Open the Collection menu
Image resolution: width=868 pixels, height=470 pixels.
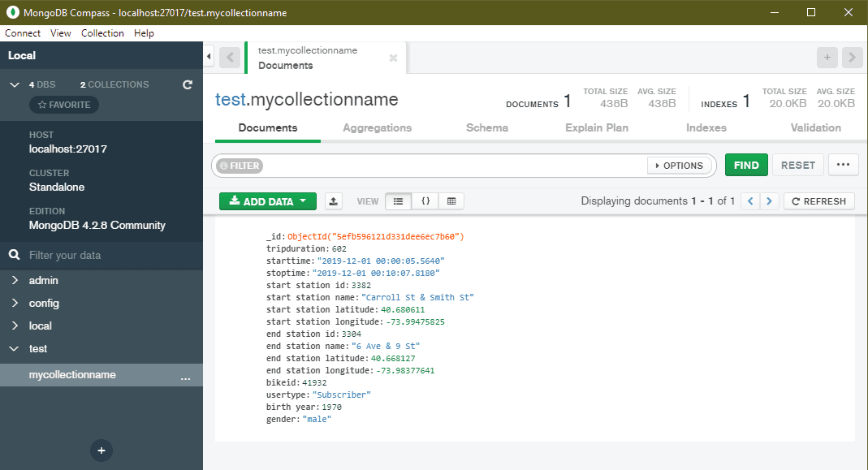click(x=102, y=33)
